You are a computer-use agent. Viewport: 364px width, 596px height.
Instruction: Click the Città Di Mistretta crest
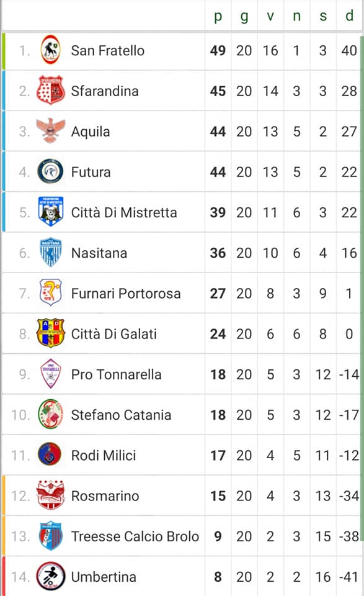[50, 212]
